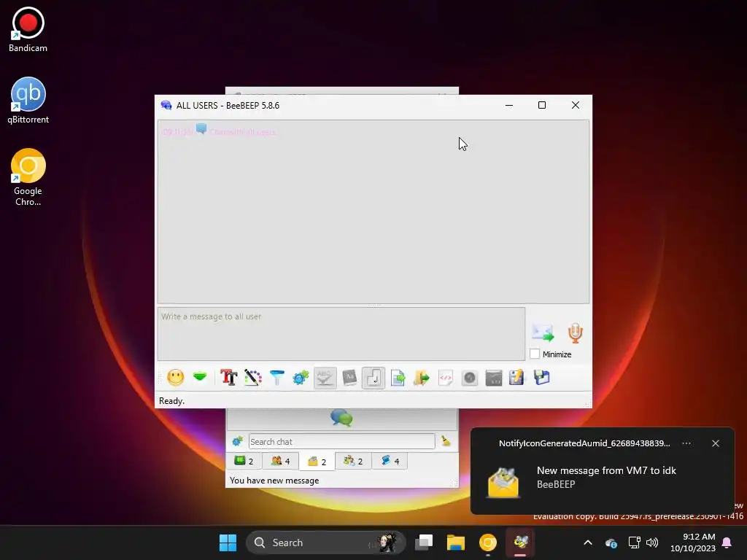This screenshot has height=560, width=747.
Task: Send a folder to chat
Action: pos(422,378)
